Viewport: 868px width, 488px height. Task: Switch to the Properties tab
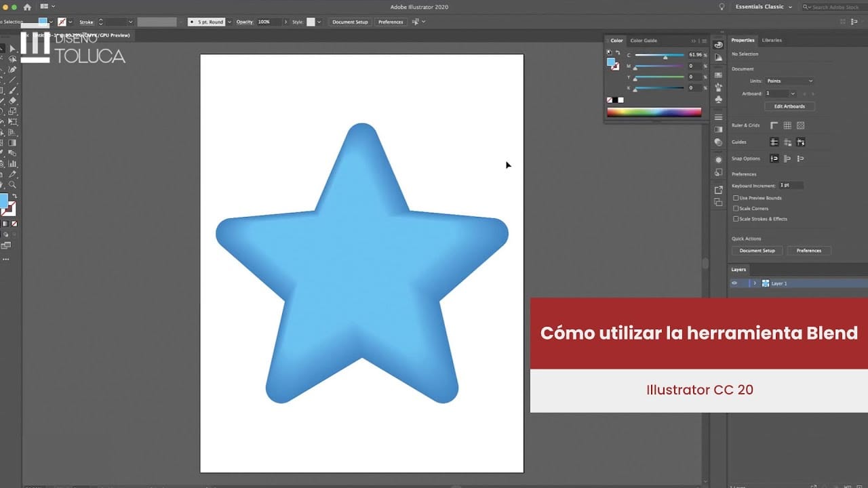(743, 40)
